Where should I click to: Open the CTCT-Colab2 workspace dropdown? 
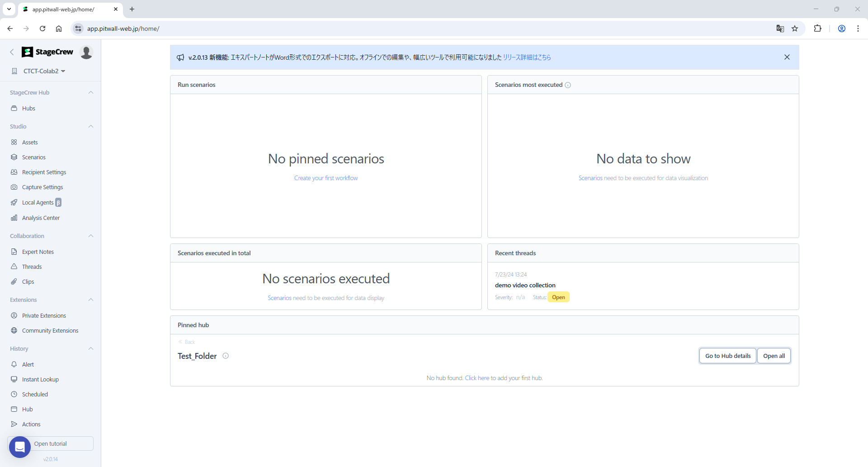click(x=44, y=71)
